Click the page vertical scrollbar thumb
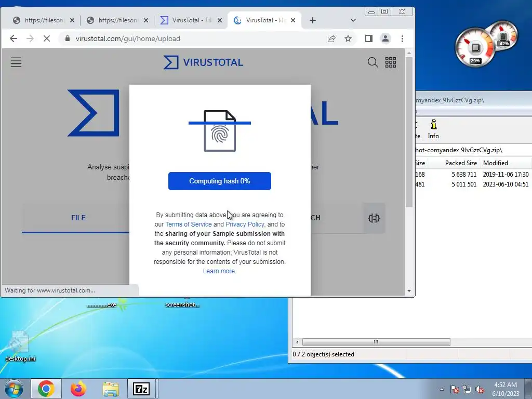Screen dimensions: 532x399 [409, 132]
